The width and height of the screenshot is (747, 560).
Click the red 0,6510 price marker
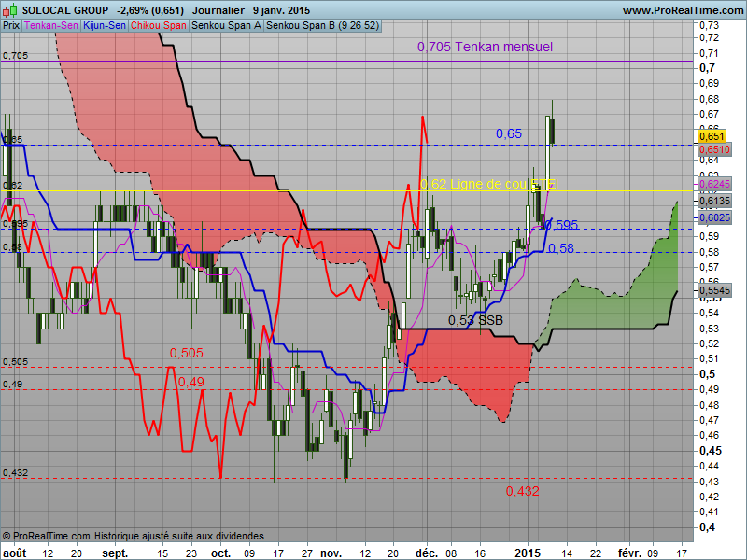click(713, 149)
